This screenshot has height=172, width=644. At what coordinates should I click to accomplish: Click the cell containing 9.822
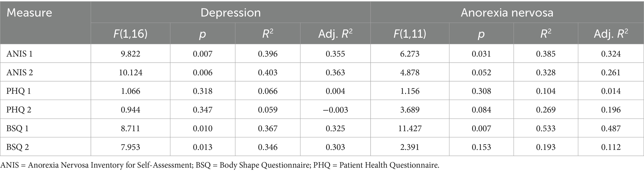click(130, 54)
